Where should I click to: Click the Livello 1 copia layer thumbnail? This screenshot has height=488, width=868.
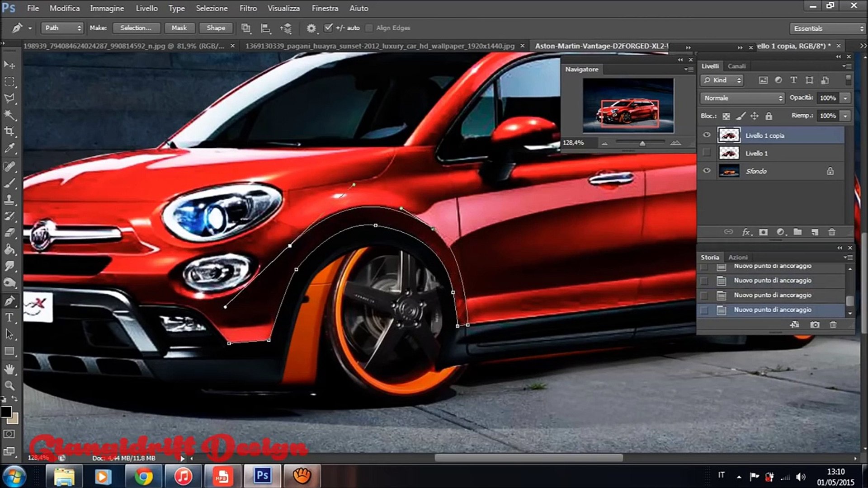coord(729,135)
